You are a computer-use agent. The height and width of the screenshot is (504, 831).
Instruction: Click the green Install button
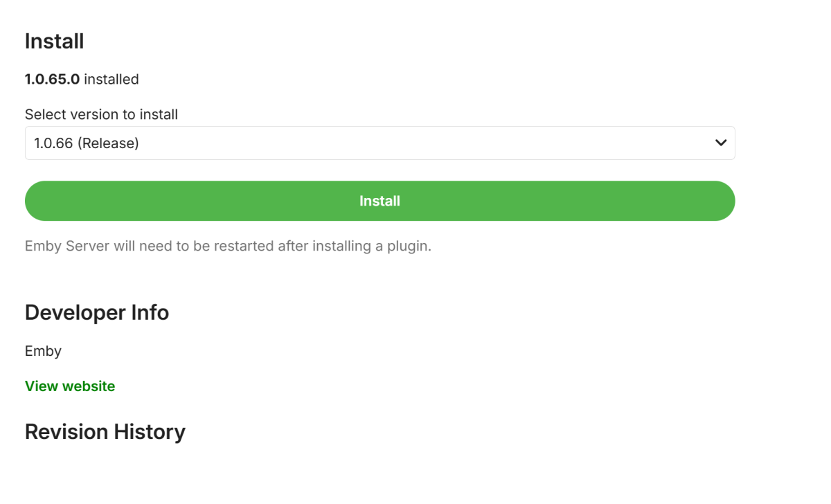(379, 201)
